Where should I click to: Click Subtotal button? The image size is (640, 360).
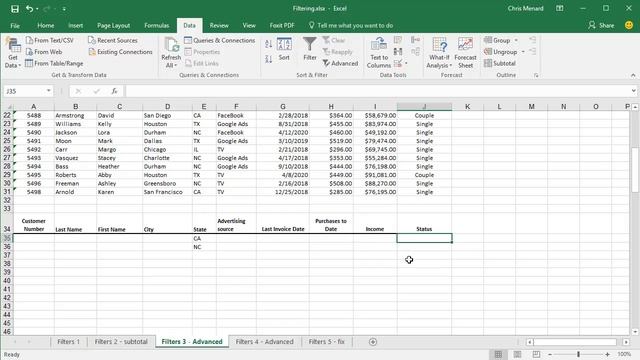[500, 63]
